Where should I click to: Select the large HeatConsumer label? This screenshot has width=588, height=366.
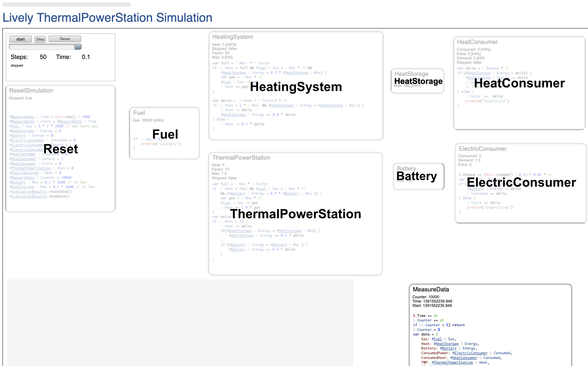click(519, 83)
